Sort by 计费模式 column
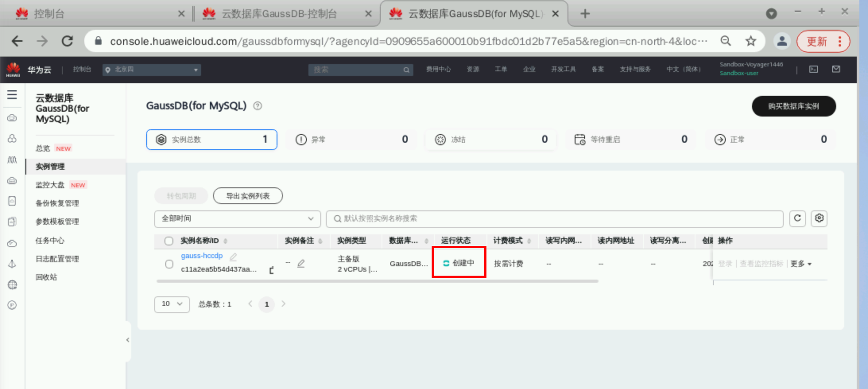868x389 pixels. (529, 241)
